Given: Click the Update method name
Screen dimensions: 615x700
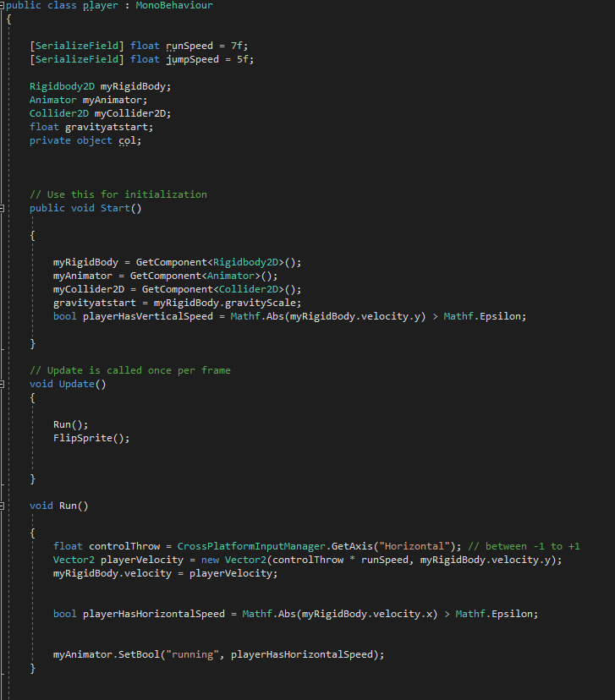Looking at the screenshot, I should (x=77, y=384).
